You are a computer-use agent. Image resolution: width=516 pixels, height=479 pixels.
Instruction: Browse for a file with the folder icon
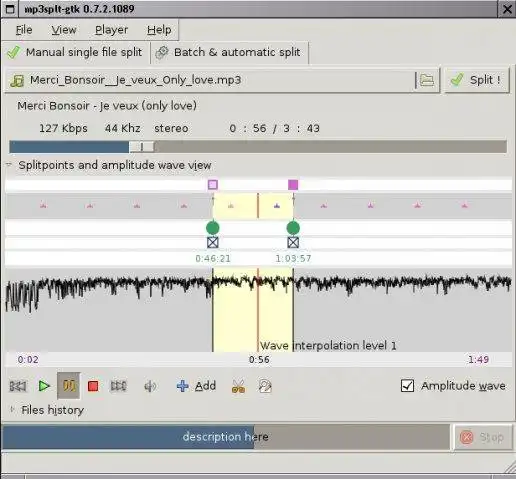click(427, 80)
